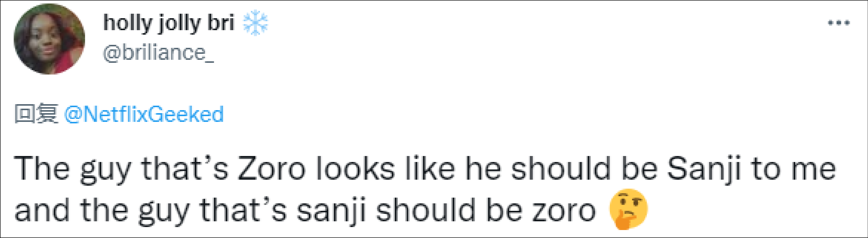The image size is (868, 238).
Task: Open the three-dot more options menu
Action: 838,23
